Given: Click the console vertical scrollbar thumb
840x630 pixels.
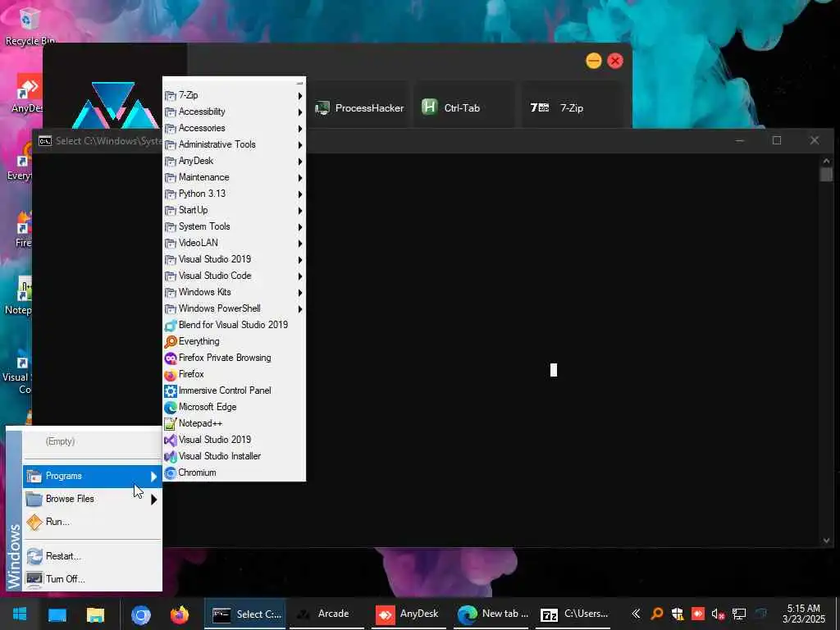Looking at the screenshot, I should click(x=826, y=175).
